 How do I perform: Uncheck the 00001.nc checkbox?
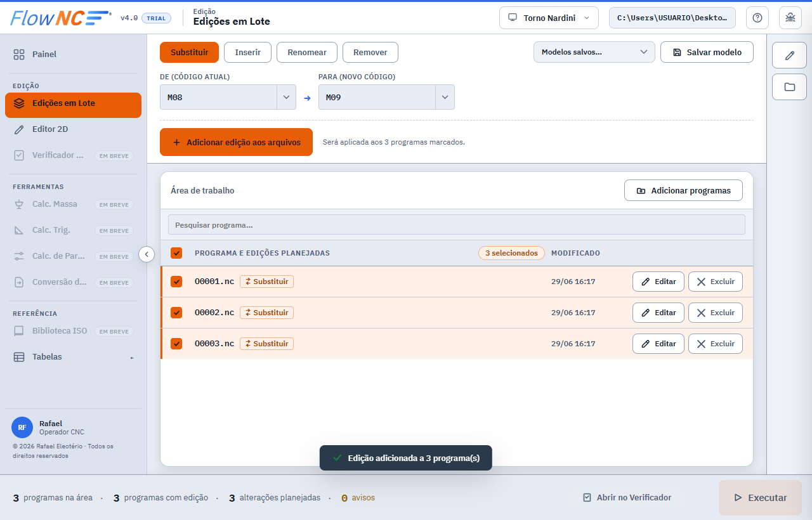pos(176,282)
